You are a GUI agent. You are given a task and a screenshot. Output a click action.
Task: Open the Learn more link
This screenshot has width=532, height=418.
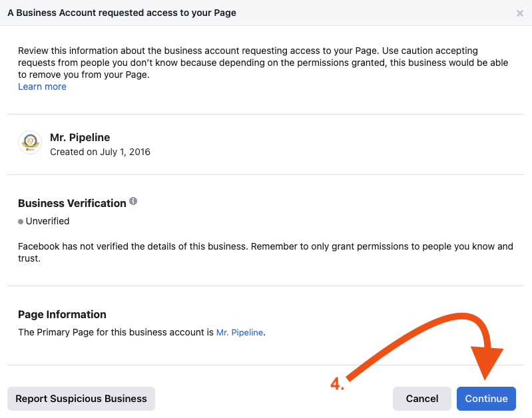pyautogui.click(x=42, y=87)
